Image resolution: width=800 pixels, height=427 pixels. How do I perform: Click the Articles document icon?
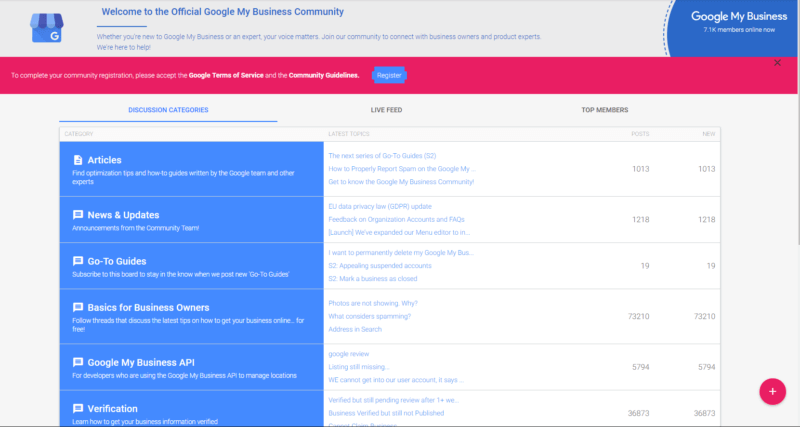click(78, 160)
